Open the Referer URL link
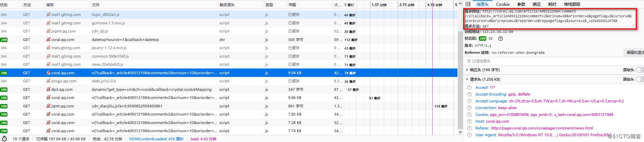 point(542,128)
